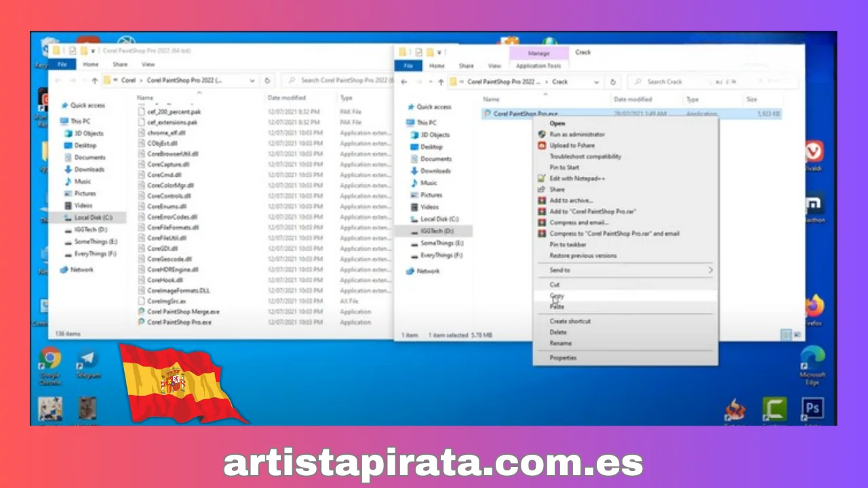Open Home tab in Crack window
The width and height of the screenshot is (868, 488).
point(437,66)
